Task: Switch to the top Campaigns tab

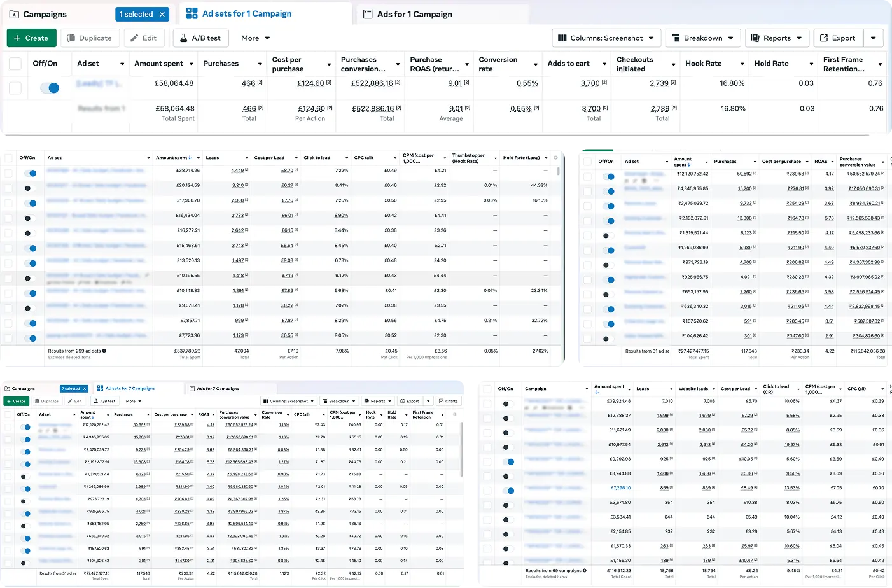Action: point(45,14)
